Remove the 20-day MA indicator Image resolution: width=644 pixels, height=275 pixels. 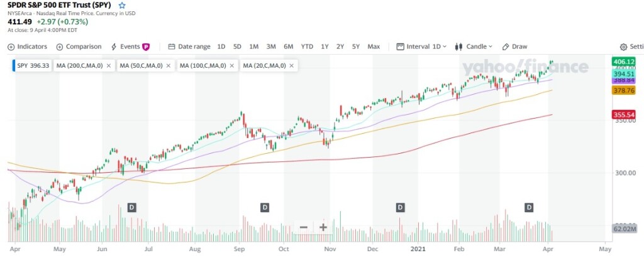[x=292, y=66]
